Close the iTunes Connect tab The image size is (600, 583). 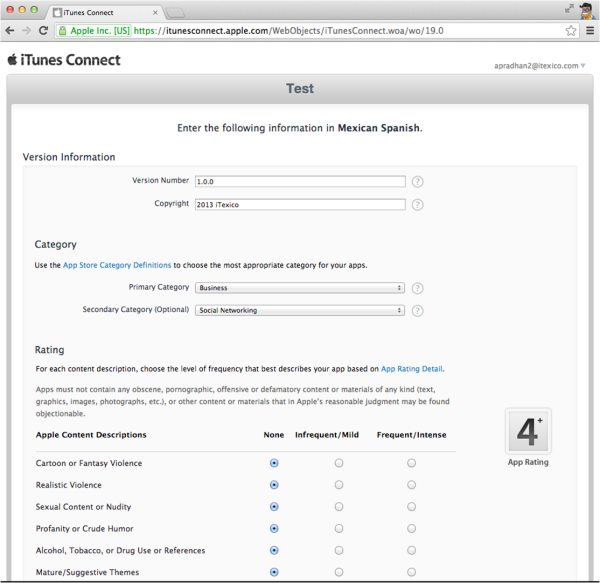point(155,13)
